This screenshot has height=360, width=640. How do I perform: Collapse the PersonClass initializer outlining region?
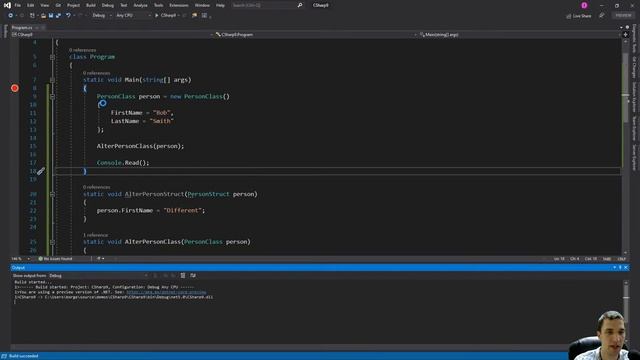tap(52, 97)
